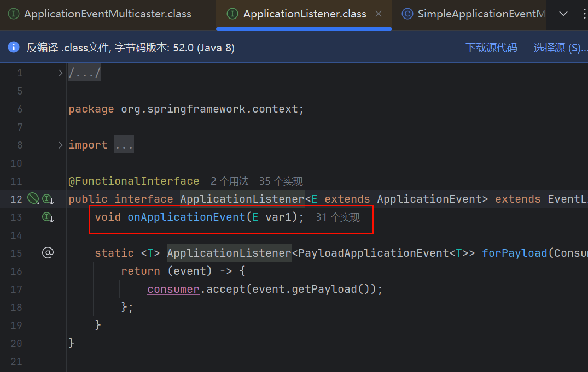Click the onApplicationEvent method name

tap(187, 217)
